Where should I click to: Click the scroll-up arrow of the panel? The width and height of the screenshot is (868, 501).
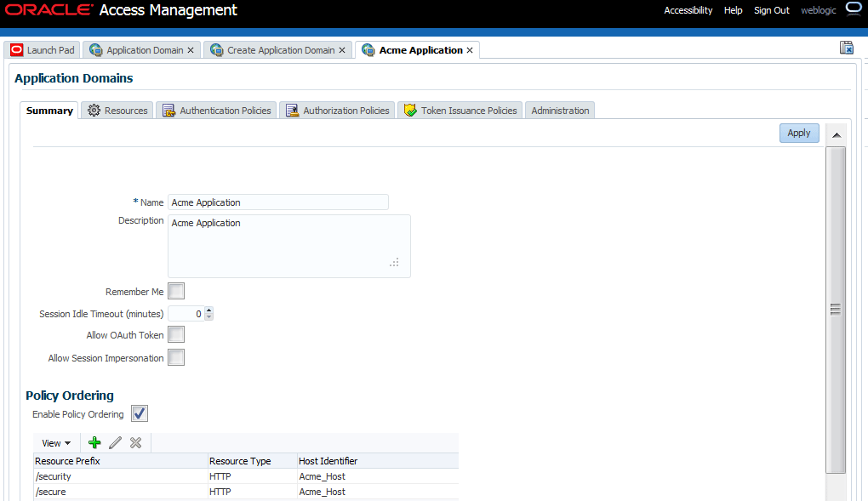pyautogui.click(x=837, y=135)
